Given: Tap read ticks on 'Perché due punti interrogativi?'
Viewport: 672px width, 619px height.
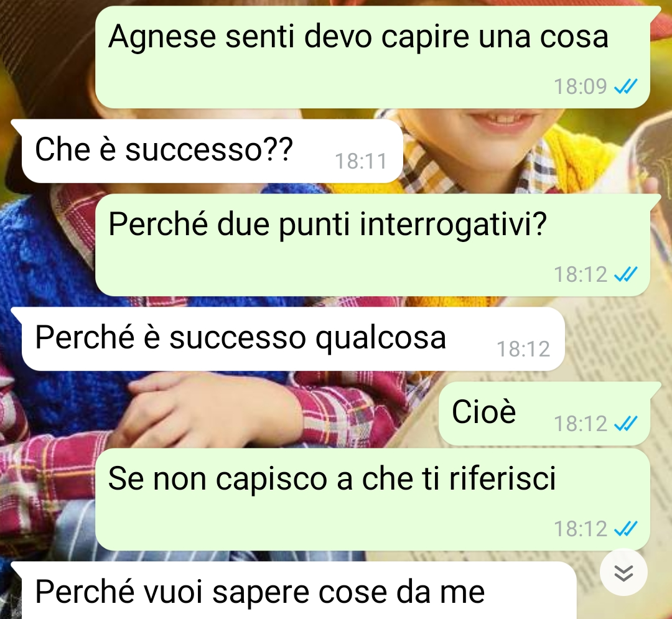Looking at the screenshot, I should point(626,274).
